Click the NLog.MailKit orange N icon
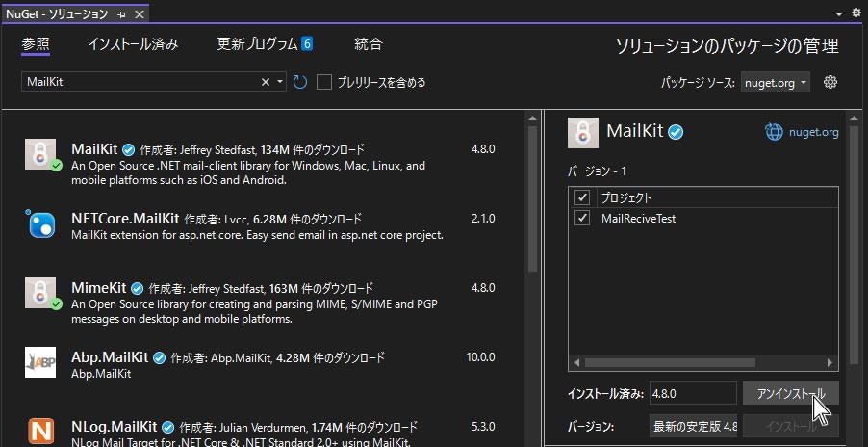 tap(40, 432)
